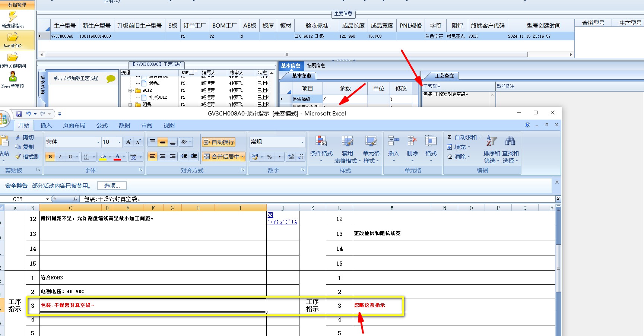Switch to the 页面布局 ribbon tab

74,126
